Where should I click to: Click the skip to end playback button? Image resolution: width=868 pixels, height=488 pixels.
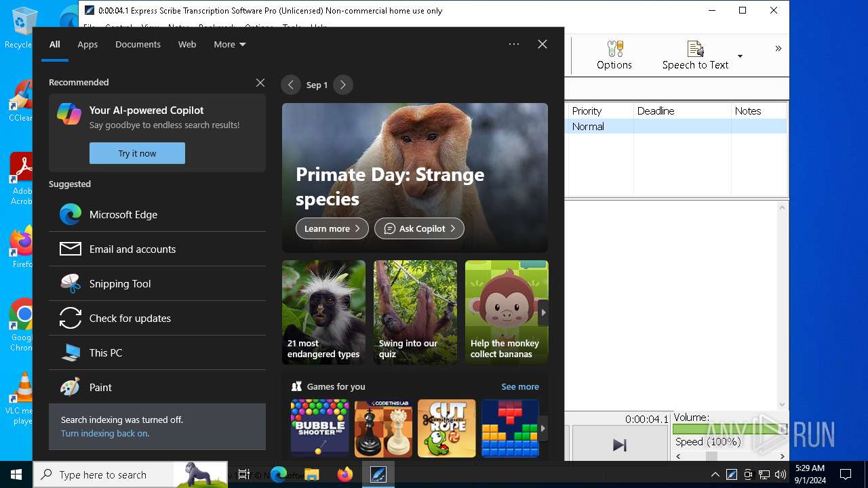(x=619, y=445)
